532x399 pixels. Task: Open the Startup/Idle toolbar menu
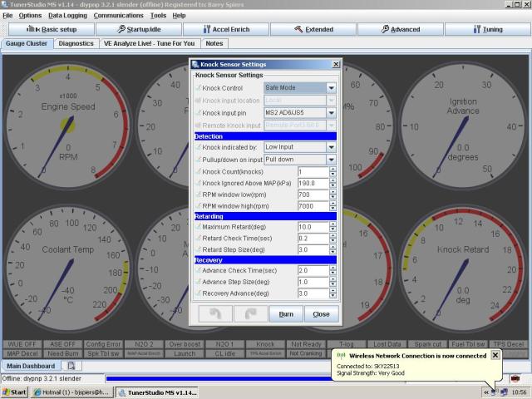tap(143, 29)
